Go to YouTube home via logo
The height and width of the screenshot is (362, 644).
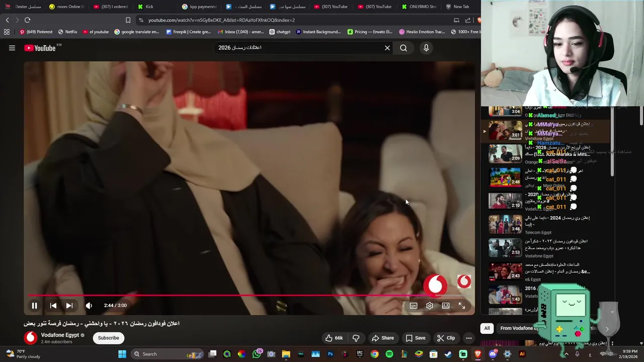(40, 48)
